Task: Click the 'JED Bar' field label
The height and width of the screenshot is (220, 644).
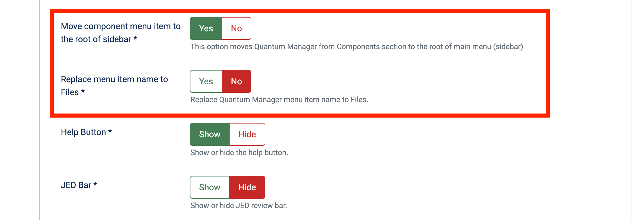Action: coord(79,185)
